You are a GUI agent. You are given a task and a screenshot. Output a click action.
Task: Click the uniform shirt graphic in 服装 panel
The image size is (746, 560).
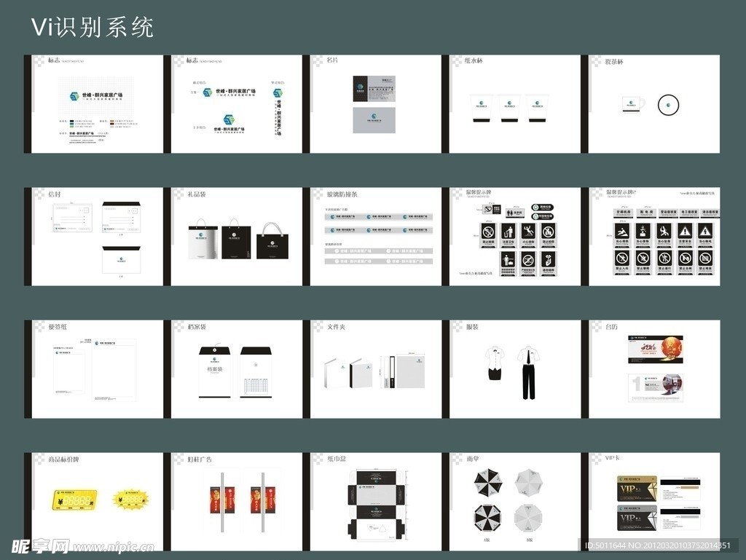[493, 355]
